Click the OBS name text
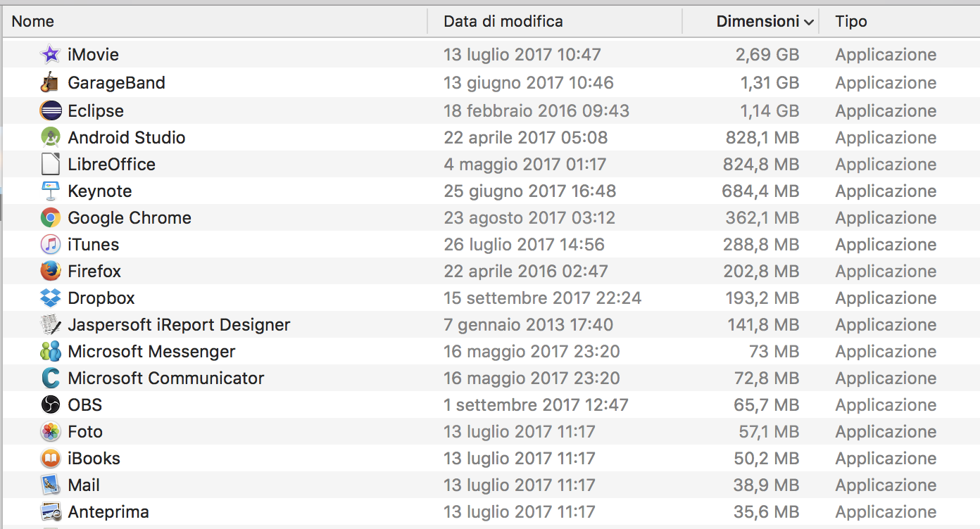Viewport: 980px width, 529px height. (x=85, y=404)
